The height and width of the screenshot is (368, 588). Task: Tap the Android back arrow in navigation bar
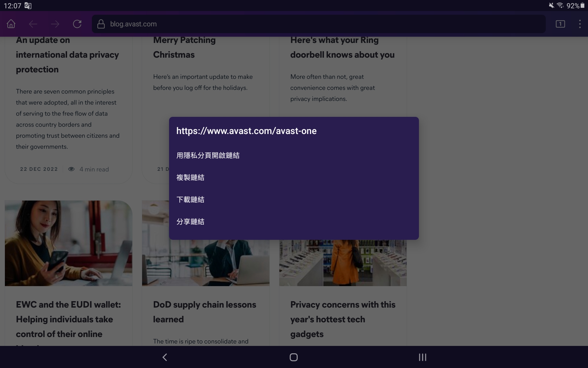pos(165,357)
